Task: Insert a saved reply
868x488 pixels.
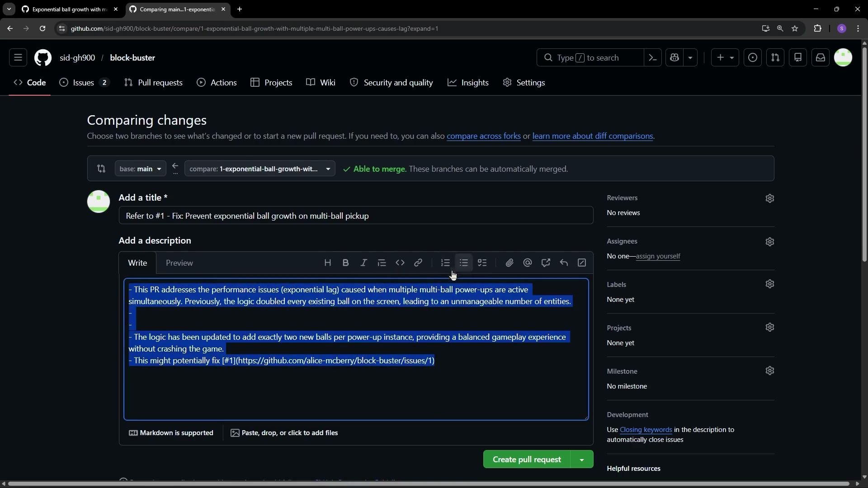Action: [x=564, y=263]
